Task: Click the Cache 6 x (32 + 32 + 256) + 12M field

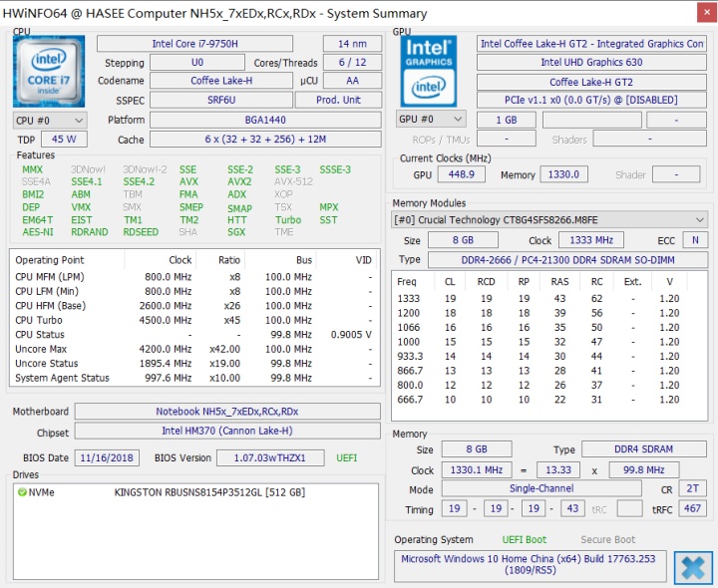Action: click(x=265, y=140)
